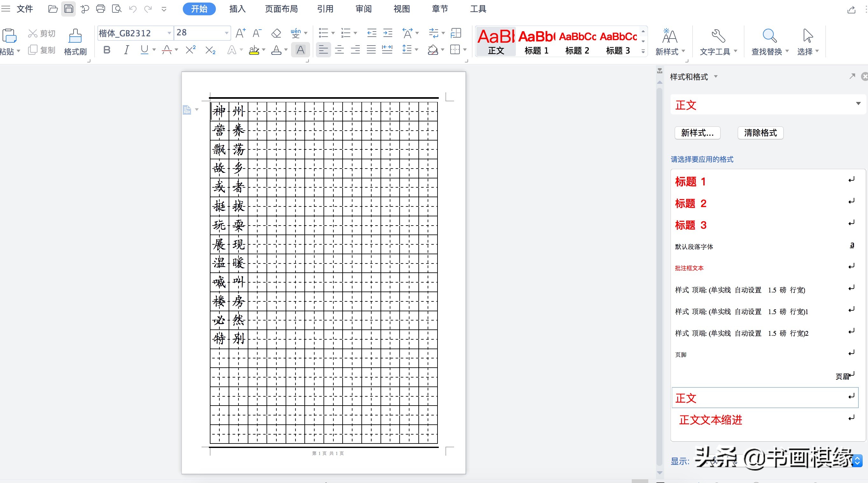Open the font name dropdown 楷体_GB2312
Image resolution: width=868 pixels, height=483 pixels.
pos(169,33)
